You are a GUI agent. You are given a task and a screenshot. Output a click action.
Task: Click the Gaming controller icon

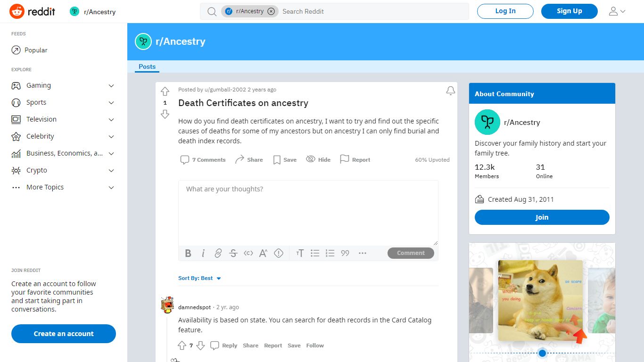pyautogui.click(x=16, y=86)
